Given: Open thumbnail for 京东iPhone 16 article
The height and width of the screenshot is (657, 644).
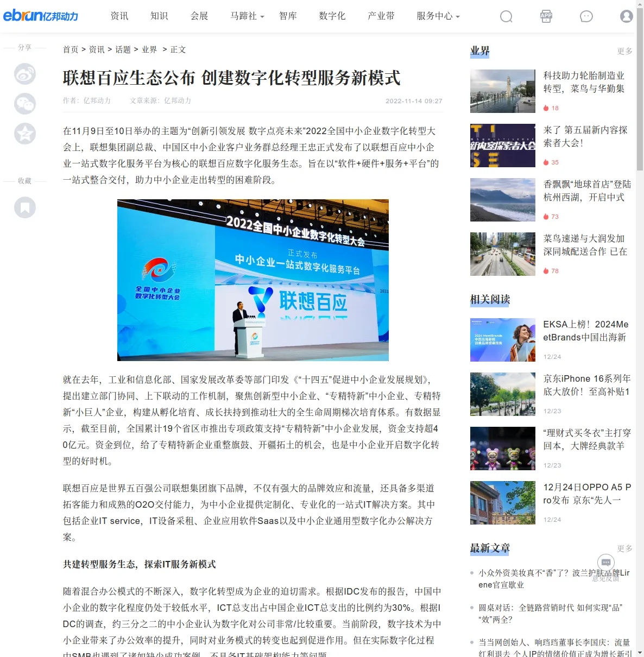Looking at the screenshot, I should [503, 394].
